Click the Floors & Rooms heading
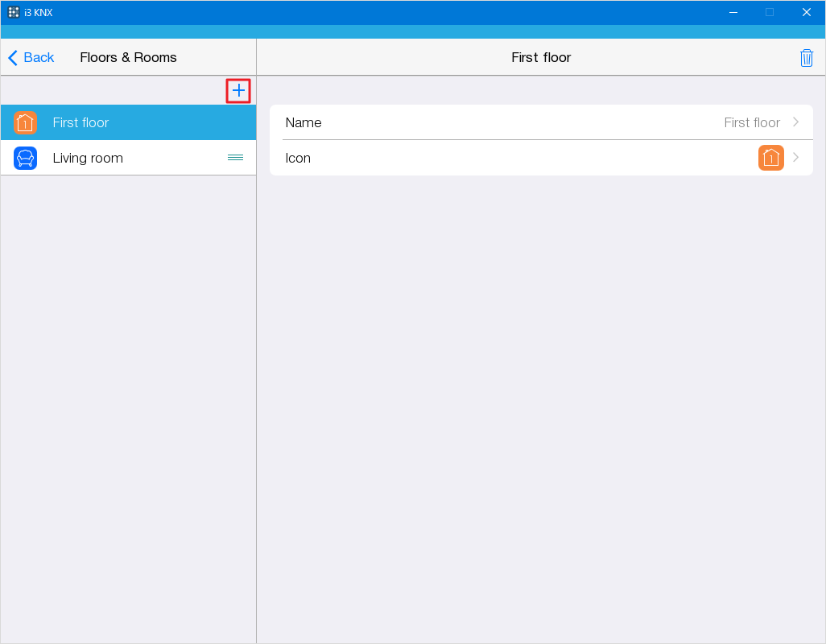Screen dimensions: 826x644 (x=128, y=58)
